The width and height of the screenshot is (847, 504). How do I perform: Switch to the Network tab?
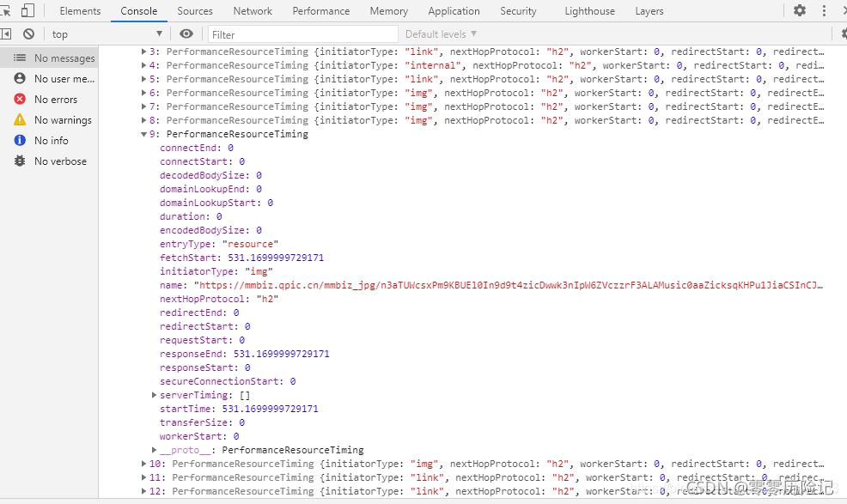pyautogui.click(x=253, y=11)
